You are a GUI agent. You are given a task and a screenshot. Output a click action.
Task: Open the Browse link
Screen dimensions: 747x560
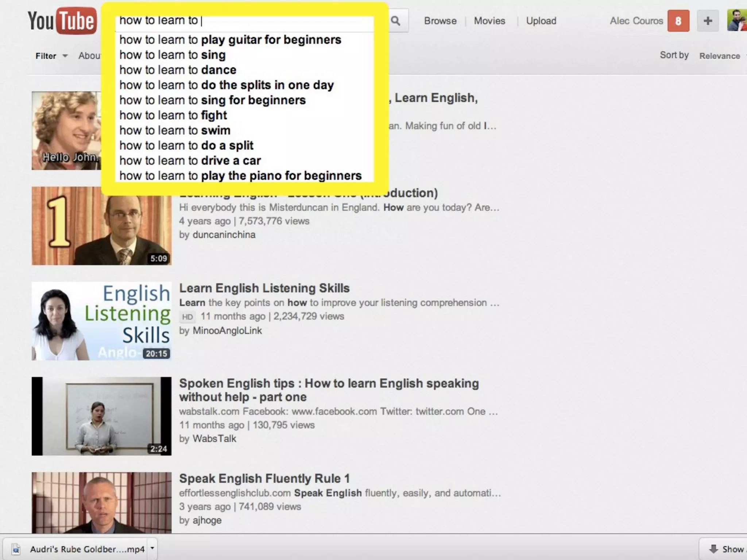click(440, 21)
